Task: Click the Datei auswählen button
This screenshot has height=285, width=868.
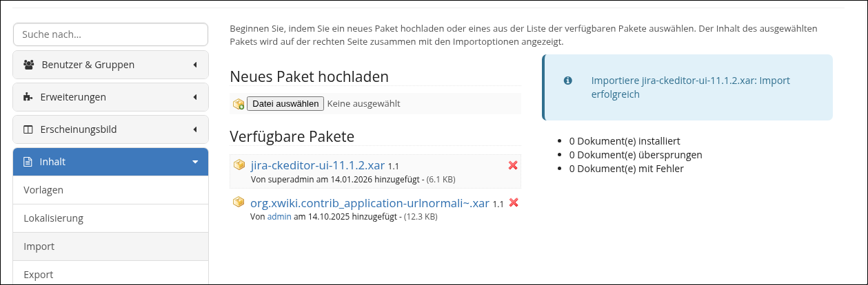Action: [x=285, y=103]
